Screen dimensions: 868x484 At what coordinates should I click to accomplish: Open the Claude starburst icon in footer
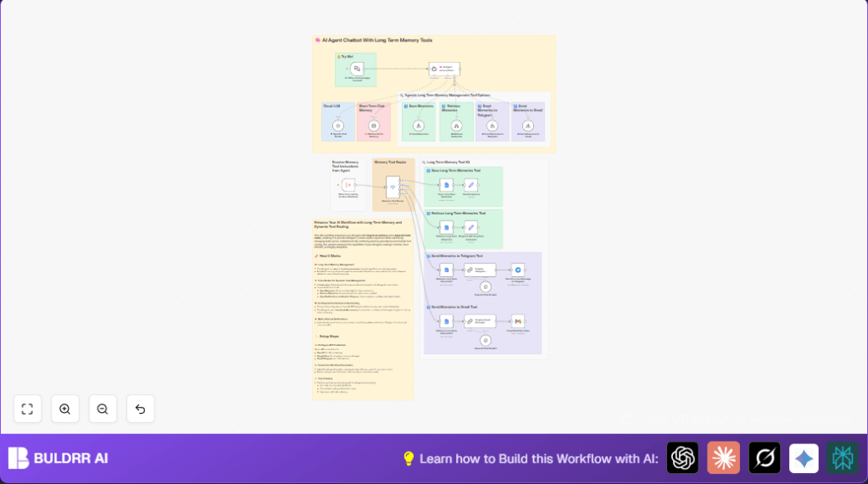coord(724,458)
